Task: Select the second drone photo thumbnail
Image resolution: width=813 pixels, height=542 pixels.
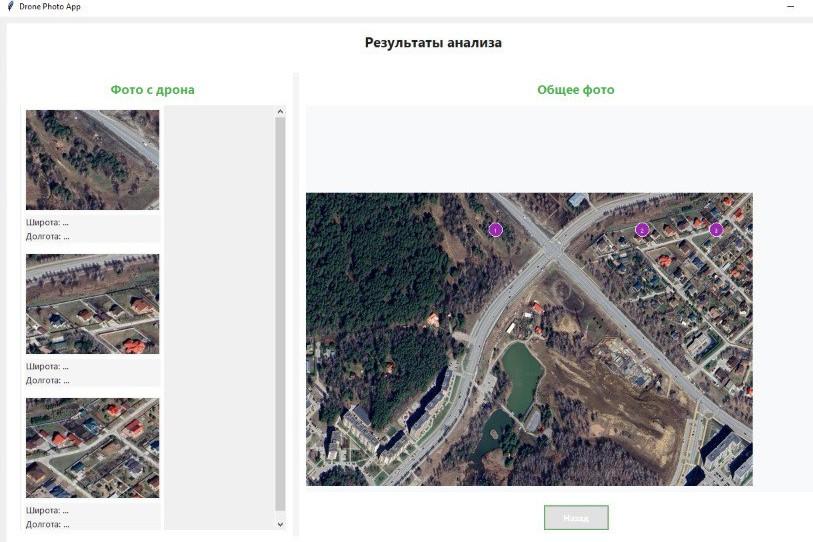Action: tap(92, 304)
